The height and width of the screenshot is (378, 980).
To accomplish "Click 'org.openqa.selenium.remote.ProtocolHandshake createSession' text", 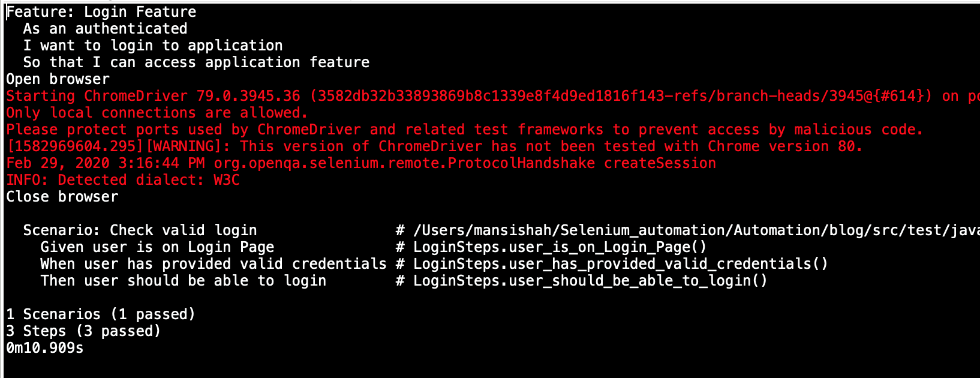I will coord(465,163).
